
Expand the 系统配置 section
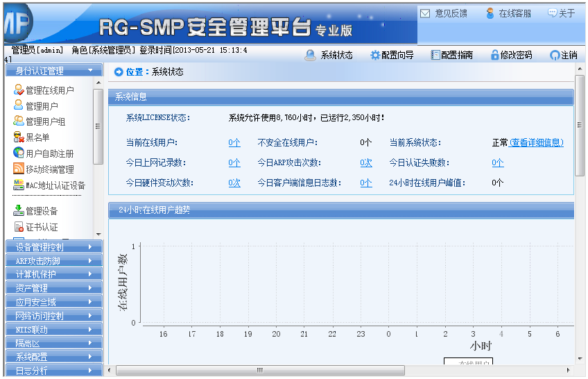[x=54, y=357]
